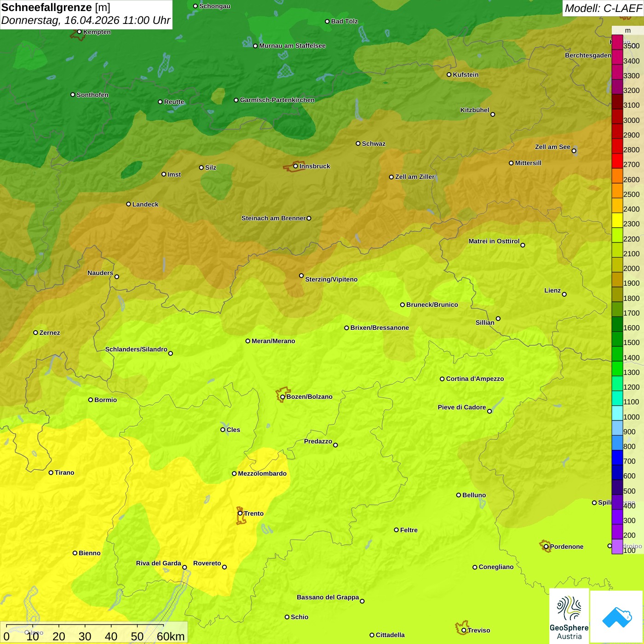This screenshot has width=644, height=644.
Task: Click the Belluno marker dot
Action: (458, 495)
